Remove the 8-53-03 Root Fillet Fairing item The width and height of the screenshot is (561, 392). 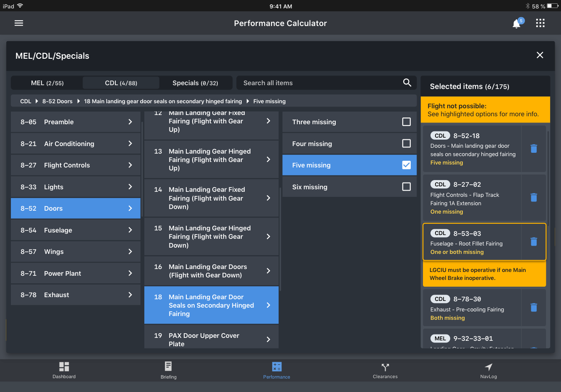point(533,242)
